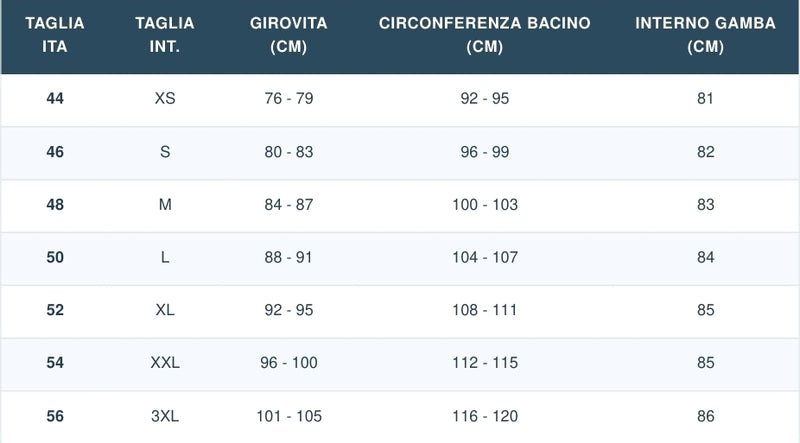Click waist value 96 - 100
800x443 pixels.
pos(289,362)
